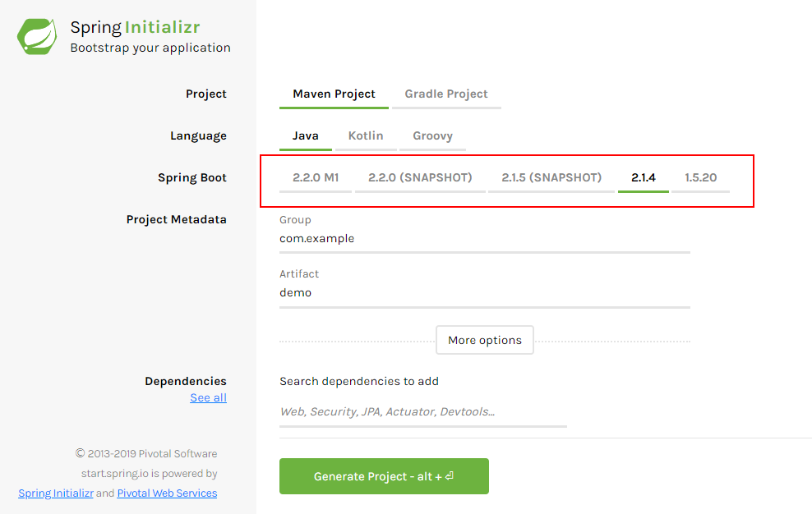Open the Pivotal Web Services link
Viewport: 812px width, 514px height.
(x=167, y=493)
